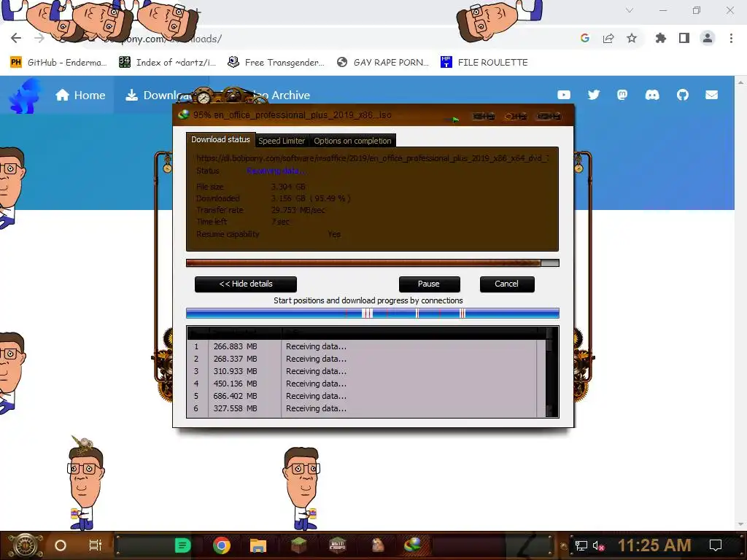Bookmark this page with the star icon
Image resolution: width=747 pixels, height=560 pixels.
[x=632, y=38]
